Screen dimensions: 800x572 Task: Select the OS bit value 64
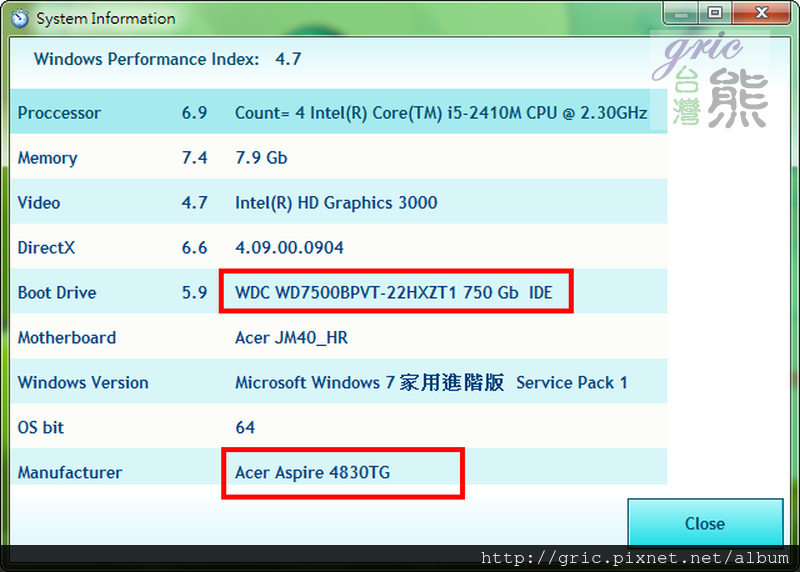[x=245, y=428]
